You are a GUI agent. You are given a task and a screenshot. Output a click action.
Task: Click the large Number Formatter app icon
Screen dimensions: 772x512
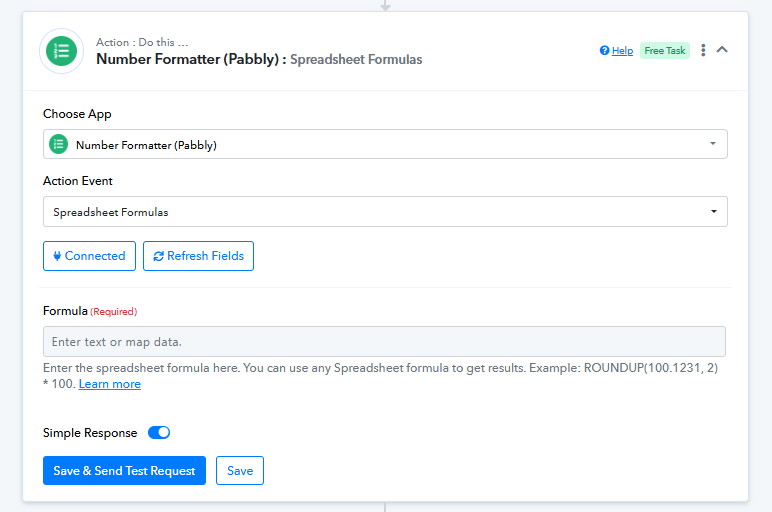click(62, 51)
